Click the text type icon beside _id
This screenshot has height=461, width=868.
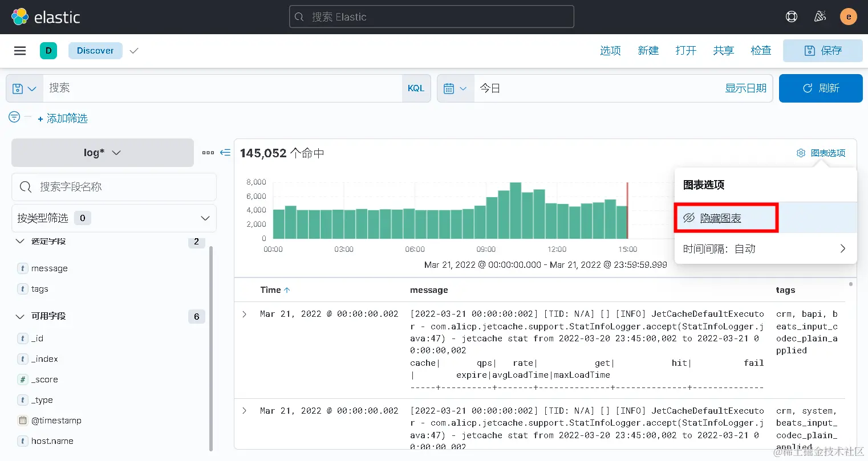click(x=23, y=338)
